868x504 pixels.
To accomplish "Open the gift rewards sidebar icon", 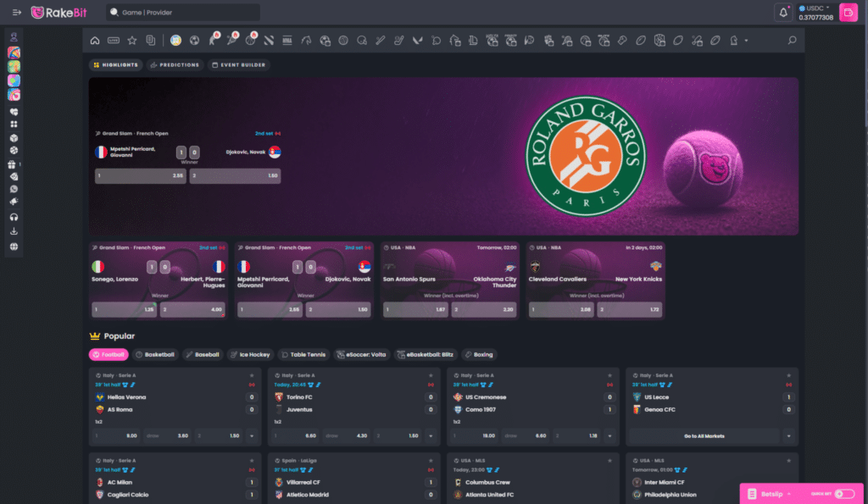I will [x=12, y=164].
